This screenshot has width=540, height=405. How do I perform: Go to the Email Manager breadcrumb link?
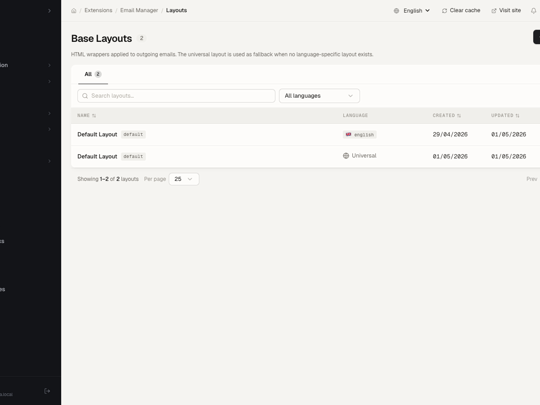(x=139, y=10)
